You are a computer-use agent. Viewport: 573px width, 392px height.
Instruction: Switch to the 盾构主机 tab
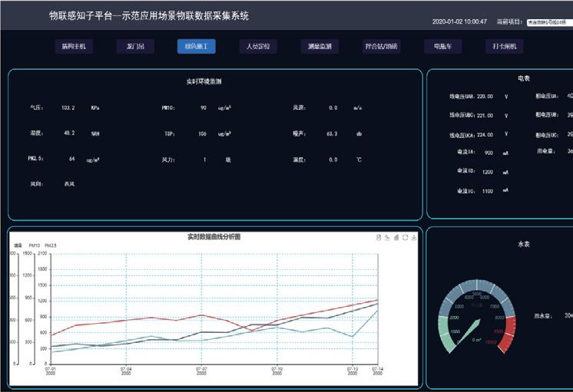coord(74,46)
